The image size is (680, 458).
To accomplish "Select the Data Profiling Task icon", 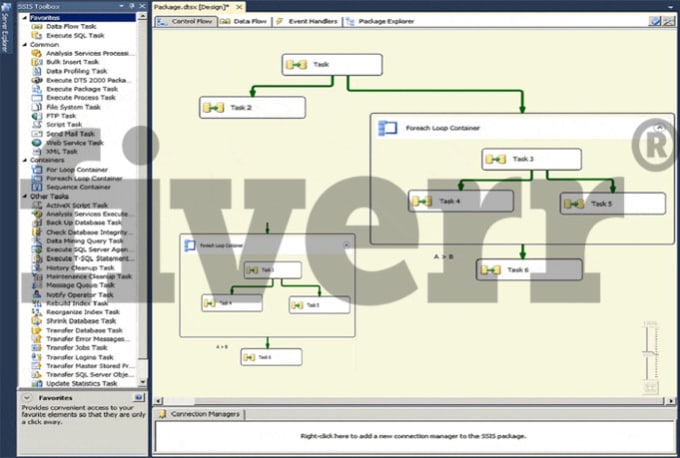I will pyautogui.click(x=37, y=71).
